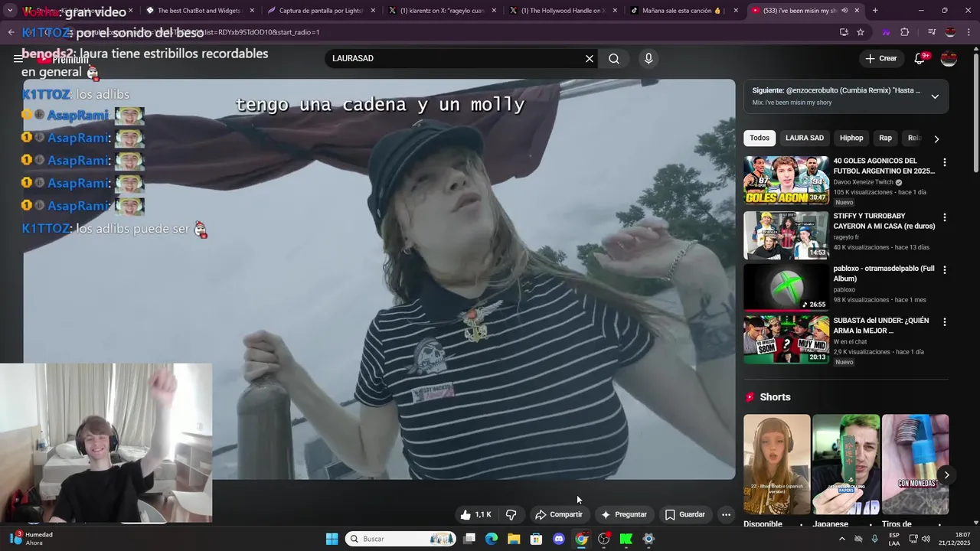Bookmark this page star icon
Image resolution: width=980 pixels, height=551 pixels.
pos(861,32)
